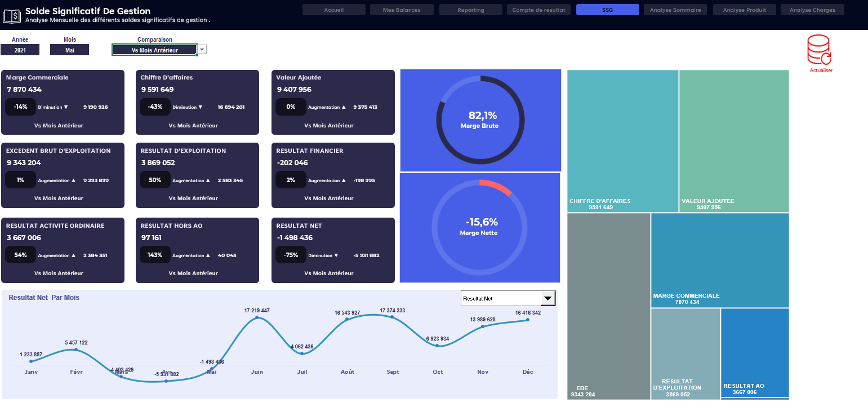Image resolution: width=868 pixels, height=411 pixels.
Task: Click the Excedent Brut d'Exploitation 1% badge
Action: [x=21, y=180]
